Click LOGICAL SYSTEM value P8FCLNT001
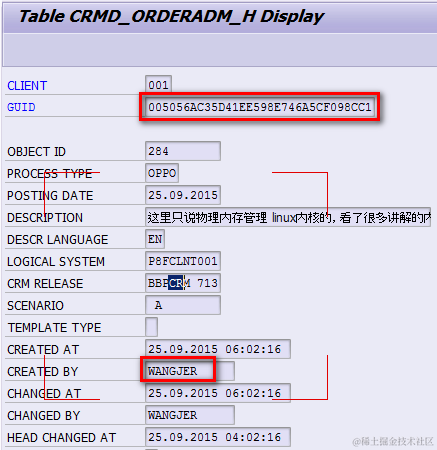 183,261
